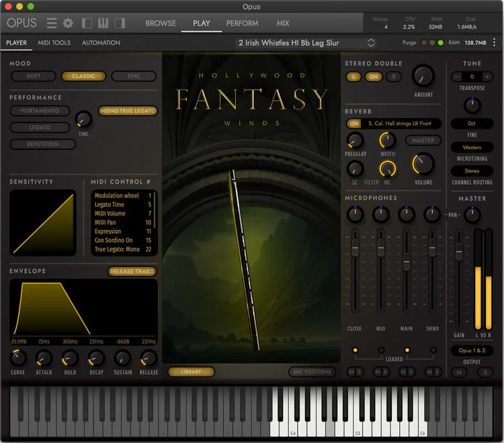Toggle Legato performance mode
The width and height of the screenshot is (504, 443).
[40, 127]
